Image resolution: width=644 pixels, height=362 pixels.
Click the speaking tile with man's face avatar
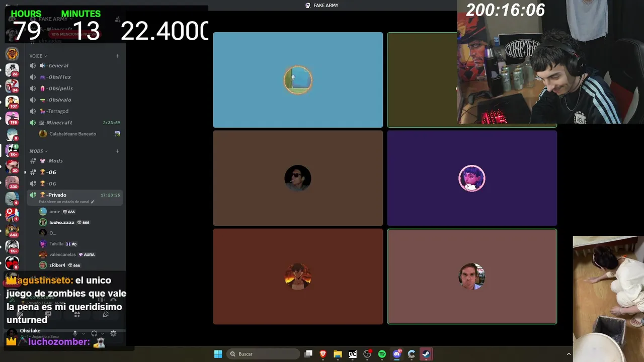click(472, 277)
